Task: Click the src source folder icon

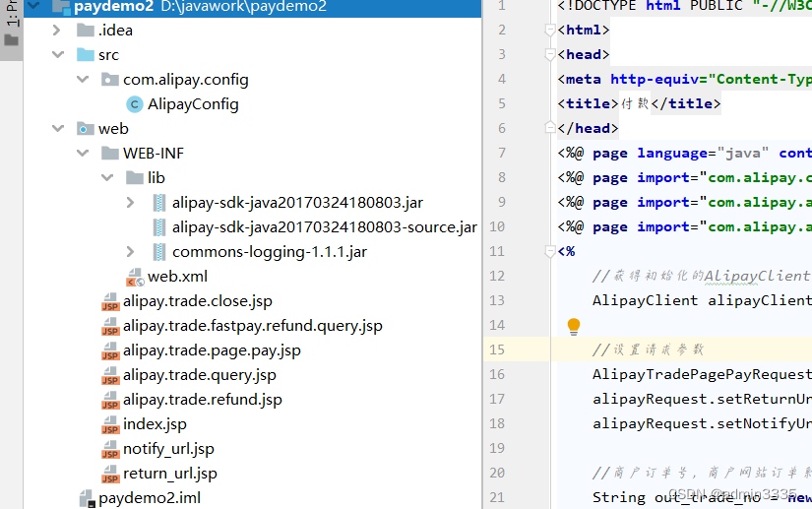Action: [86, 54]
